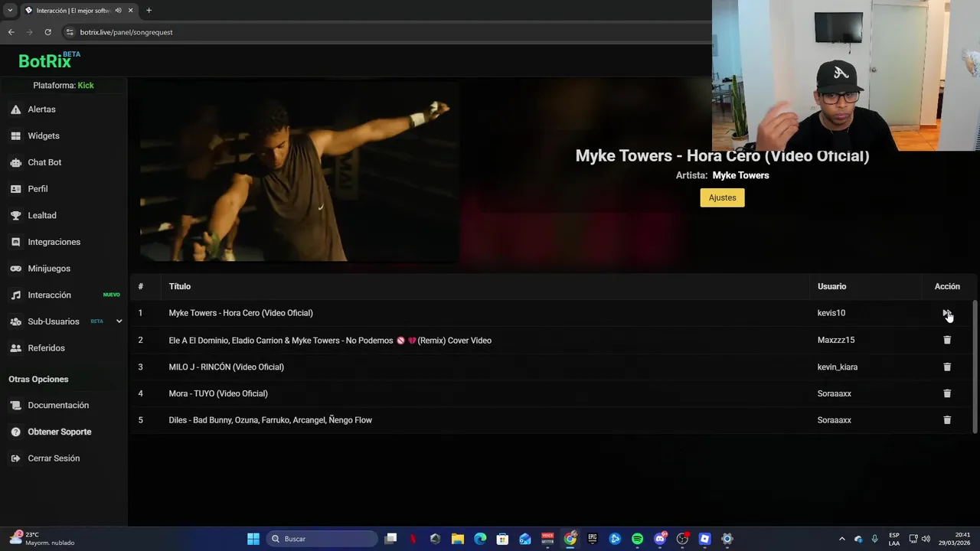Click the taskbar volume icon
Screen dimensions: 980x551
point(926,539)
